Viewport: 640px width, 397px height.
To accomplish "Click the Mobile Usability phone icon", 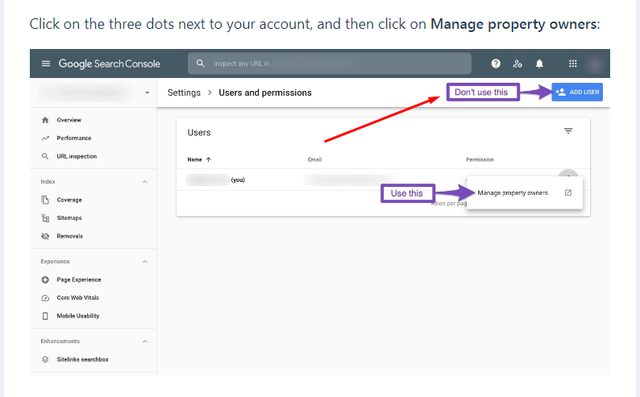I will [x=45, y=316].
